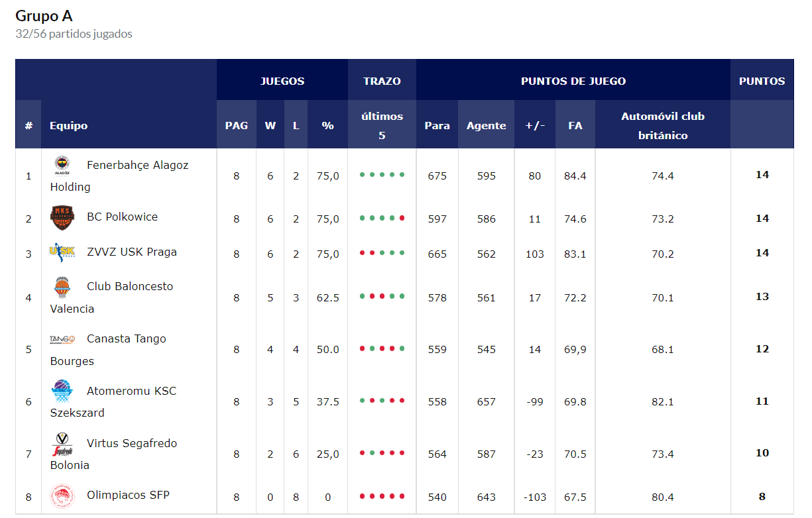Click the +/- column header
812x518 pixels.
tap(534, 125)
